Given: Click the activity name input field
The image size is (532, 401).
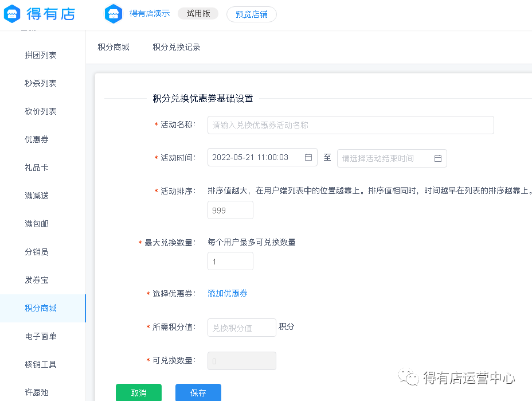Looking at the screenshot, I should (x=350, y=125).
